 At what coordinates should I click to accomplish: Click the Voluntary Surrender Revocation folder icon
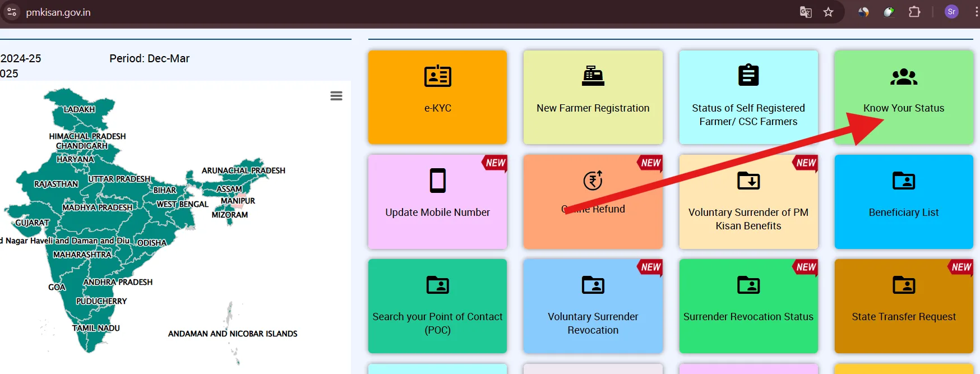pyautogui.click(x=593, y=285)
